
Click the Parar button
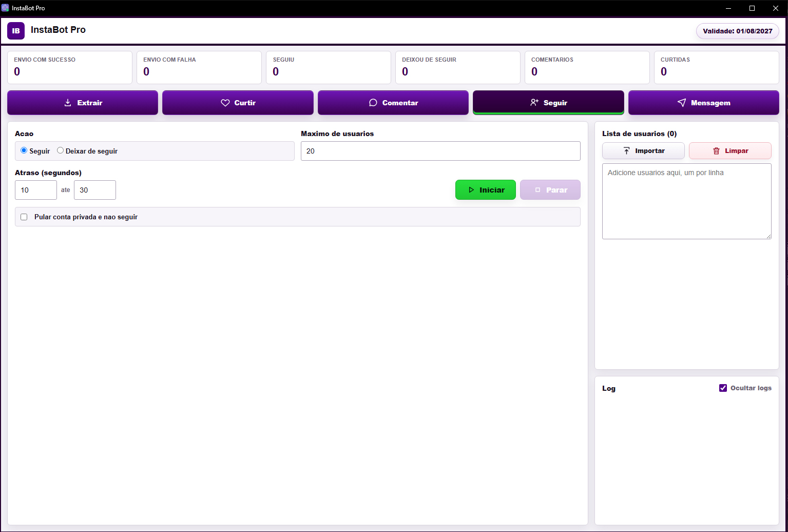point(550,190)
